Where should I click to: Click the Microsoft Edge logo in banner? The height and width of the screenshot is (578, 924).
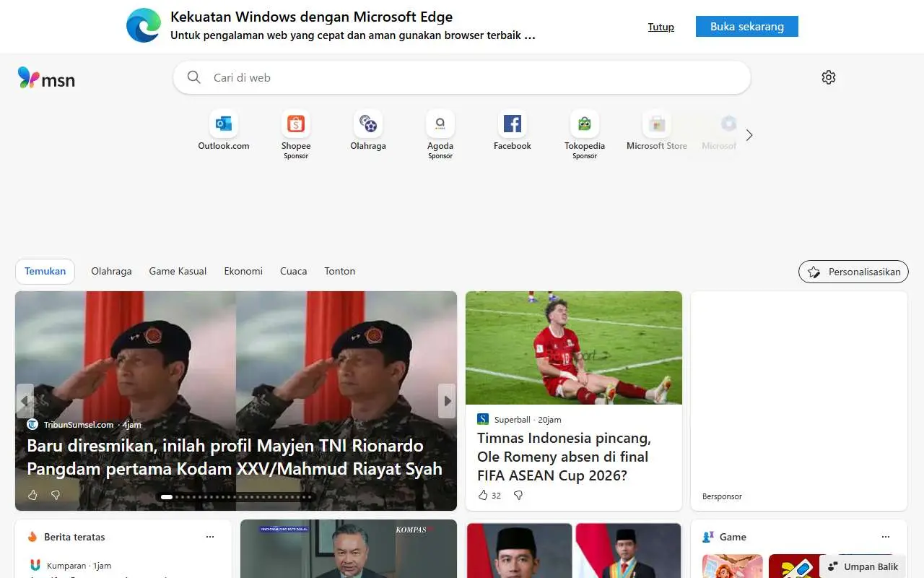(x=144, y=26)
